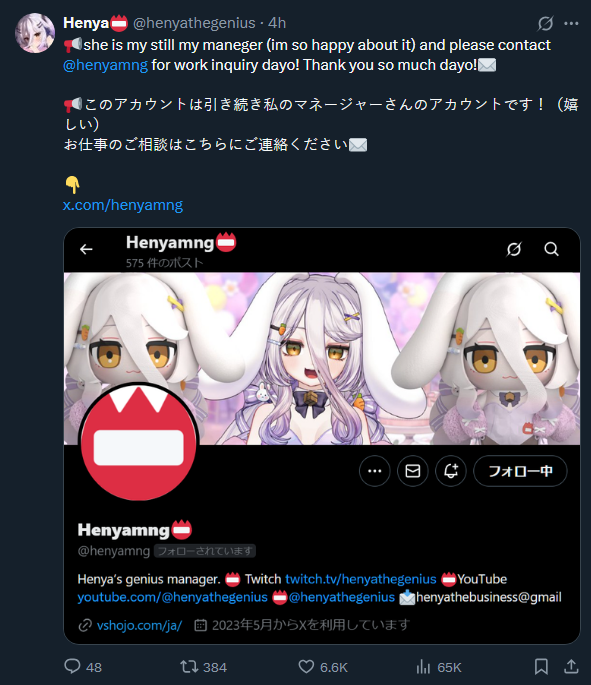Screen dimensions: 591x685
Task: Open the @henyamng mention link
Action: [105, 65]
